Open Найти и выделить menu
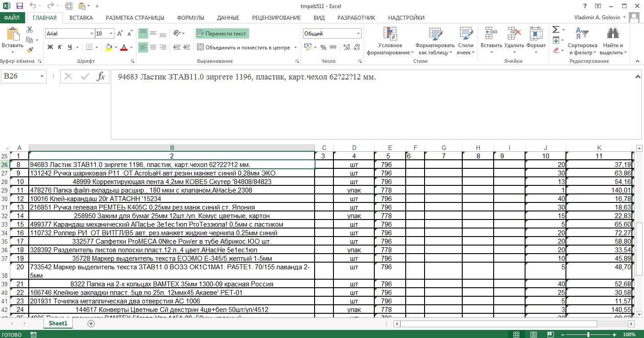The width and height of the screenshot is (644, 338). point(613,41)
